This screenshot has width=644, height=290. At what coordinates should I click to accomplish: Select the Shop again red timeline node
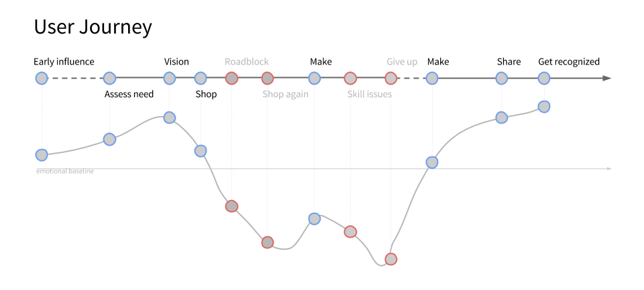pyautogui.click(x=268, y=78)
